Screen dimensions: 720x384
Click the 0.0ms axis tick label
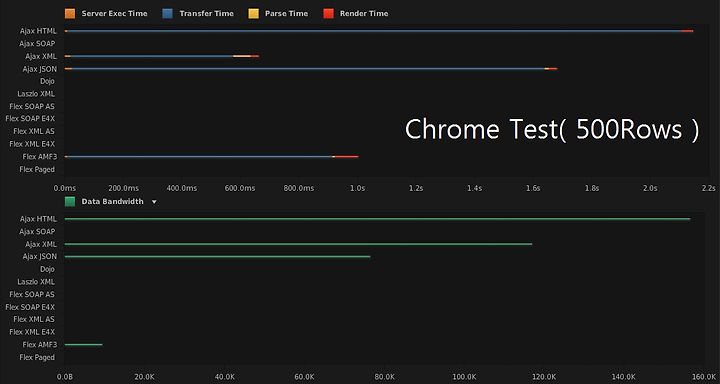coord(65,188)
